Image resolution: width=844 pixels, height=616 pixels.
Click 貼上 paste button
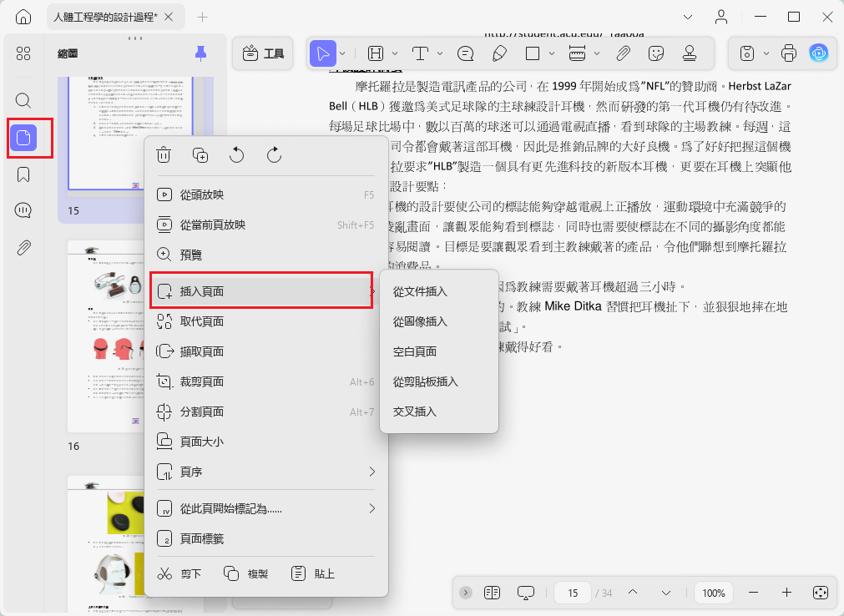pos(313,573)
